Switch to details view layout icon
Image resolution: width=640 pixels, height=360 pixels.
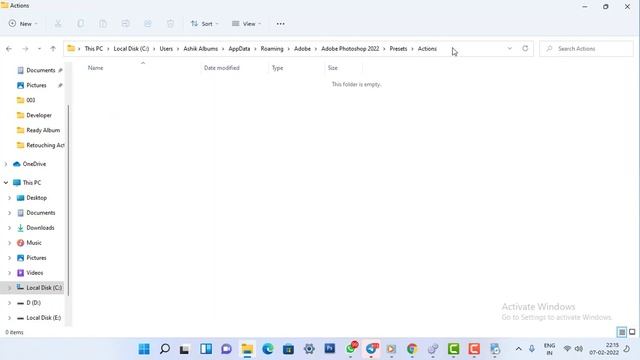(x=622, y=332)
